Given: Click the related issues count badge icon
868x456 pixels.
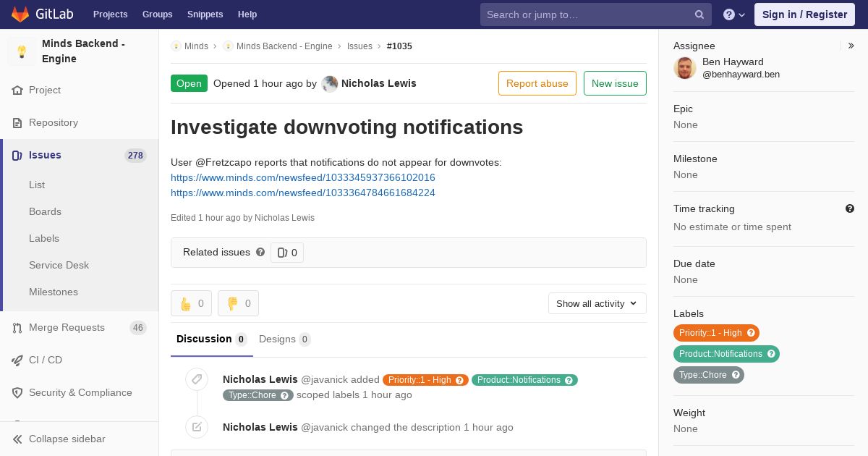Looking at the screenshot, I should [282, 253].
